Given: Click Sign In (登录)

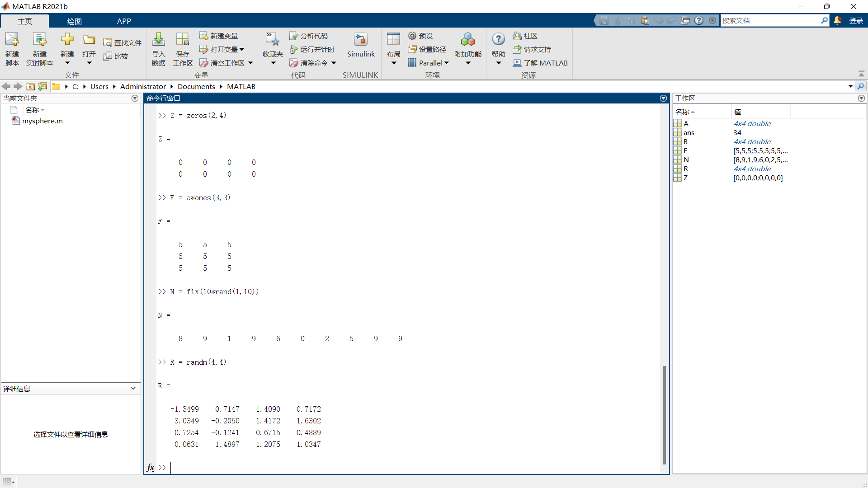Looking at the screenshot, I should pos(856,20).
